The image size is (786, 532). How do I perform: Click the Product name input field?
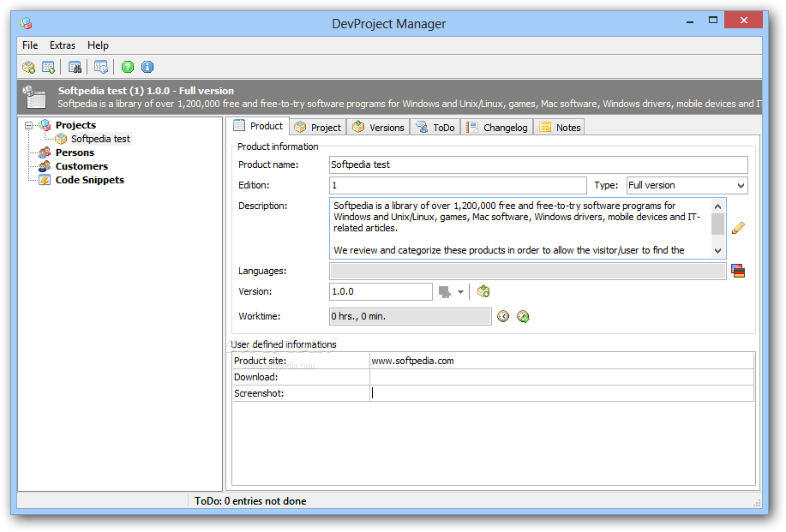pyautogui.click(x=538, y=164)
